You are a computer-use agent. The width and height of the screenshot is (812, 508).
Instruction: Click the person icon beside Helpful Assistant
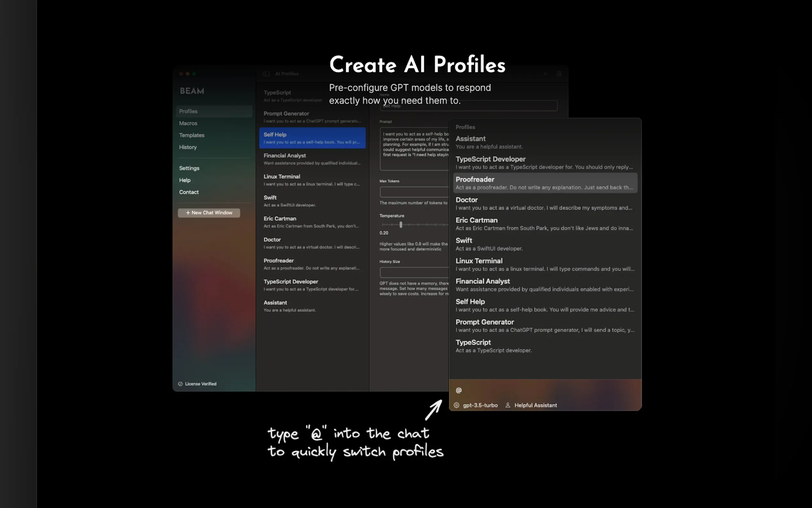tap(508, 405)
